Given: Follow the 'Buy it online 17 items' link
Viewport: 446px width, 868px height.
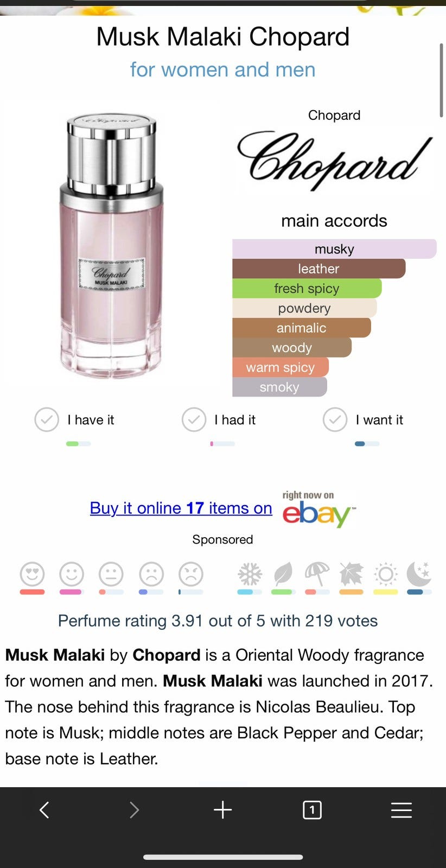Looking at the screenshot, I should (x=181, y=508).
